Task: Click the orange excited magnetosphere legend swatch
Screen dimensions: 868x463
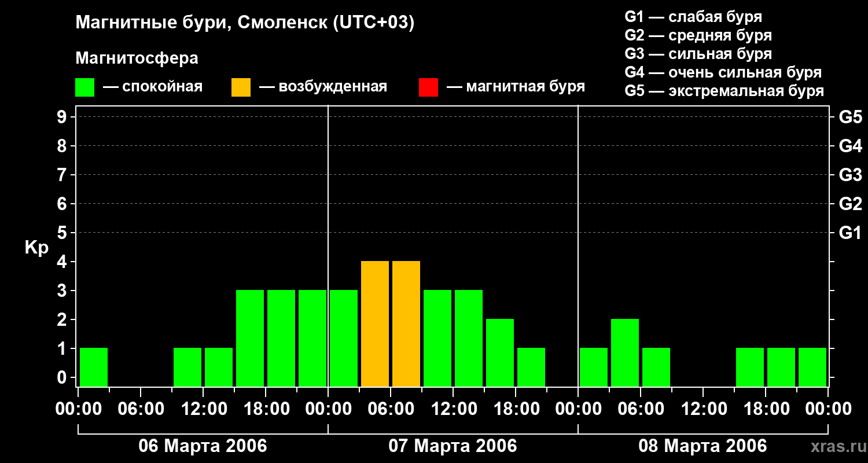Action: point(241,87)
